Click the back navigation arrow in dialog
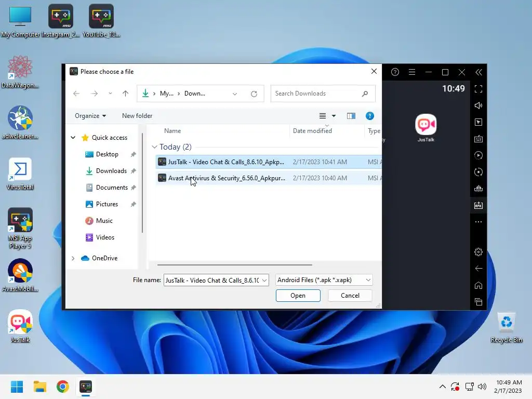Screen dimensions: 532x399 coord(76,94)
